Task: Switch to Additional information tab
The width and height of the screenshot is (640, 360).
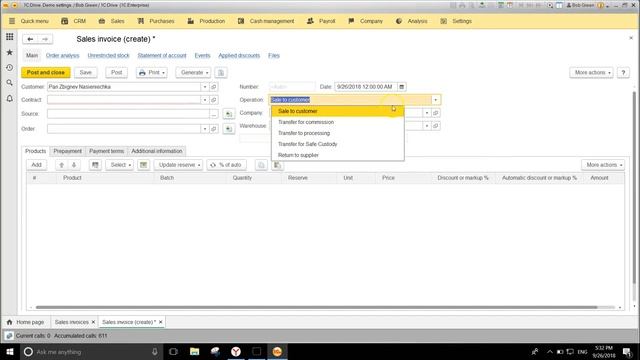Action: pyautogui.click(x=157, y=151)
